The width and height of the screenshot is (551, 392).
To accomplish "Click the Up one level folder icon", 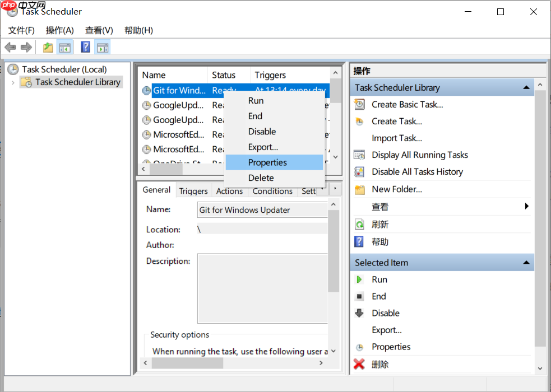I will click(48, 47).
